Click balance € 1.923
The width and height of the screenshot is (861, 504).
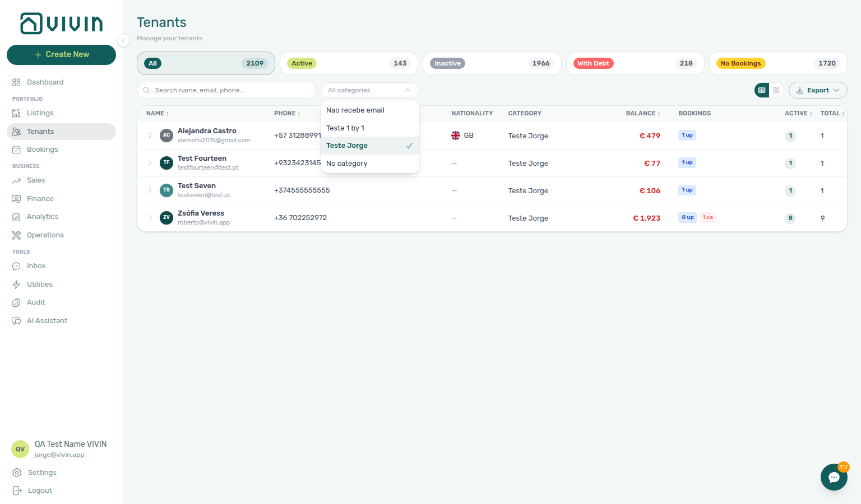pyautogui.click(x=647, y=218)
